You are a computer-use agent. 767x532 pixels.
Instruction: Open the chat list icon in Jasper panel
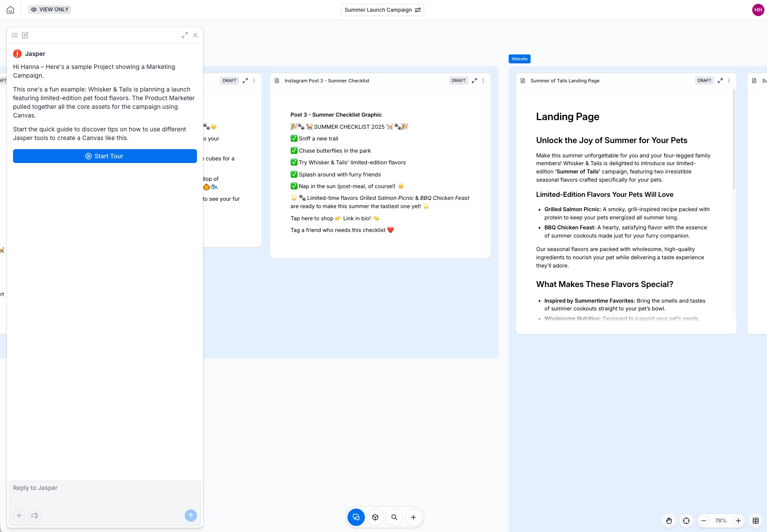coord(15,35)
